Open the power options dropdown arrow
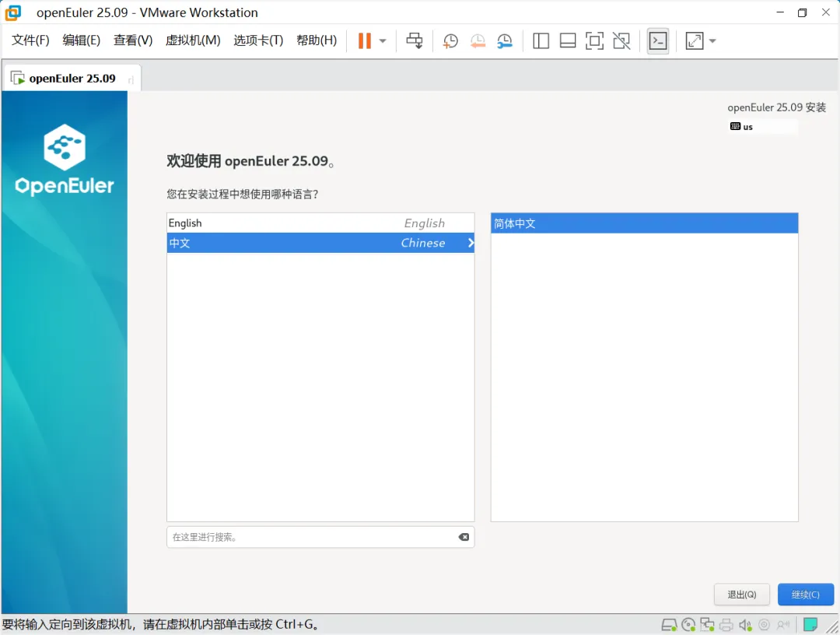 (383, 40)
